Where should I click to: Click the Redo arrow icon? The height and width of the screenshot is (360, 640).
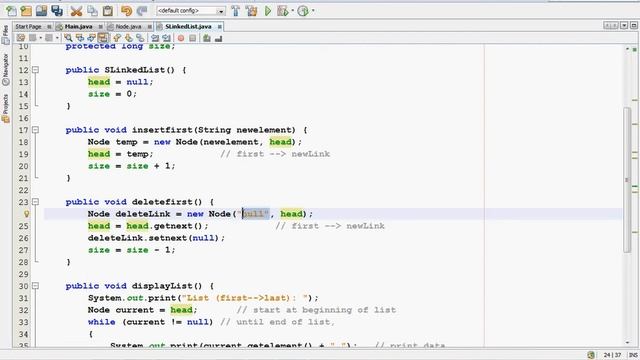(x=142, y=11)
